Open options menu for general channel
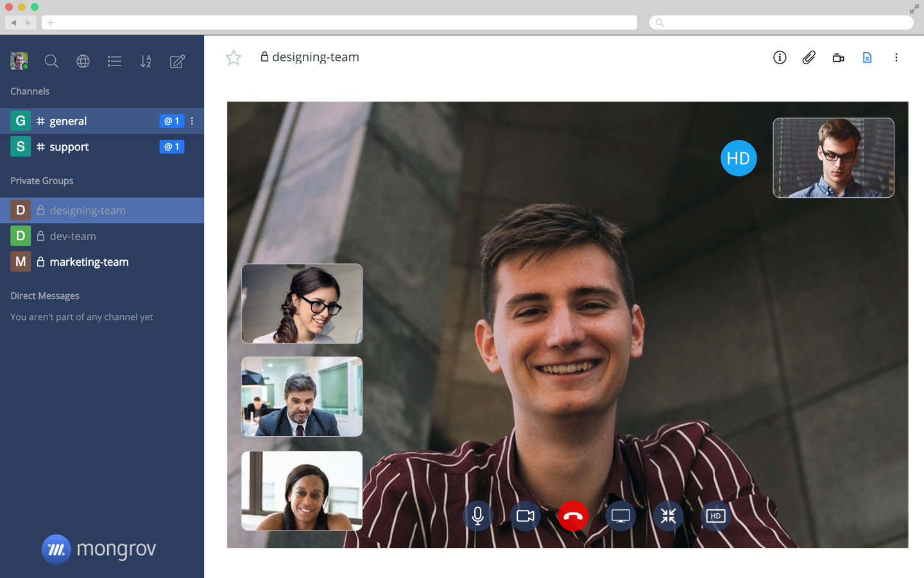 (x=192, y=121)
